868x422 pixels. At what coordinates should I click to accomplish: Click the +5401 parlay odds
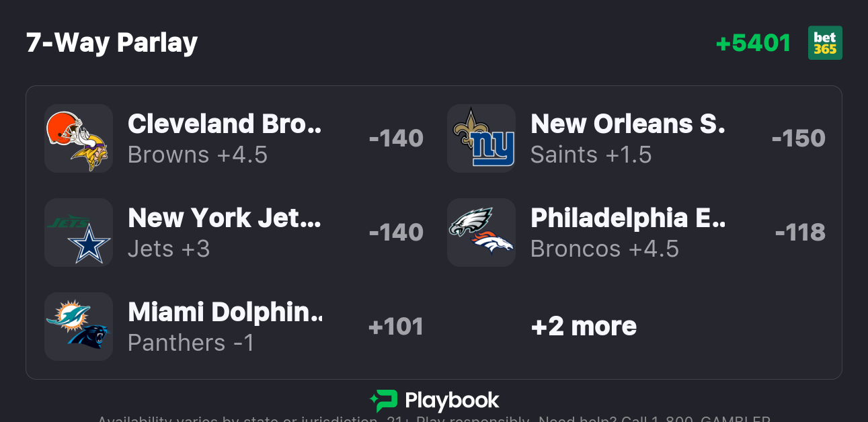tap(753, 43)
